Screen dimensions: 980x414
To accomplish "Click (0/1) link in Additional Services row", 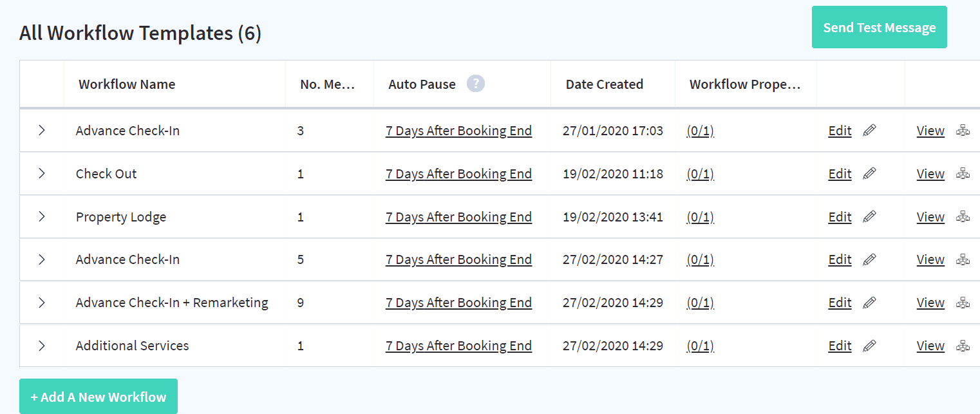I will click(x=701, y=346).
